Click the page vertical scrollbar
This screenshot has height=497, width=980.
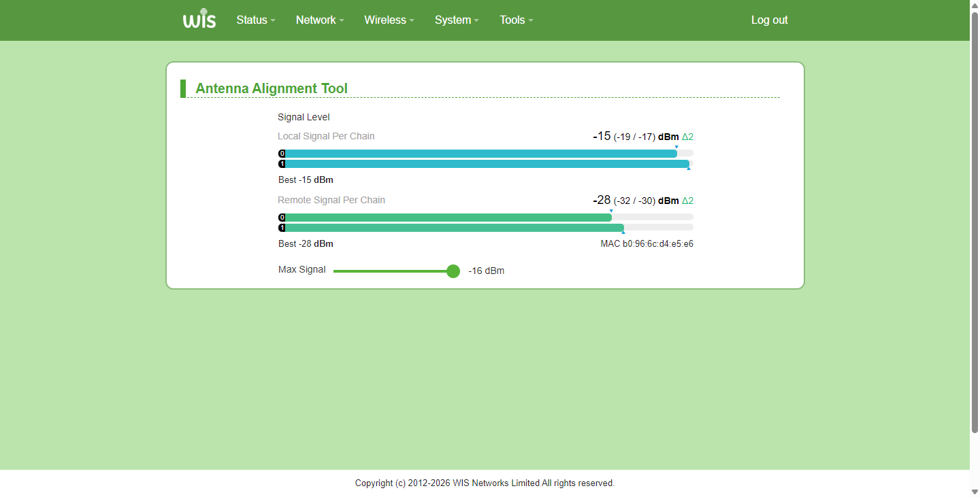(x=975, y=222)
